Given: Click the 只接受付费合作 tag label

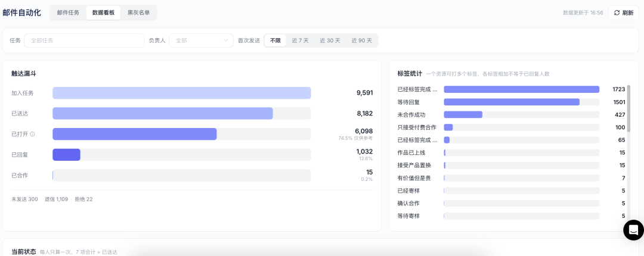Looking at the screenshot, I should [417, 127].
